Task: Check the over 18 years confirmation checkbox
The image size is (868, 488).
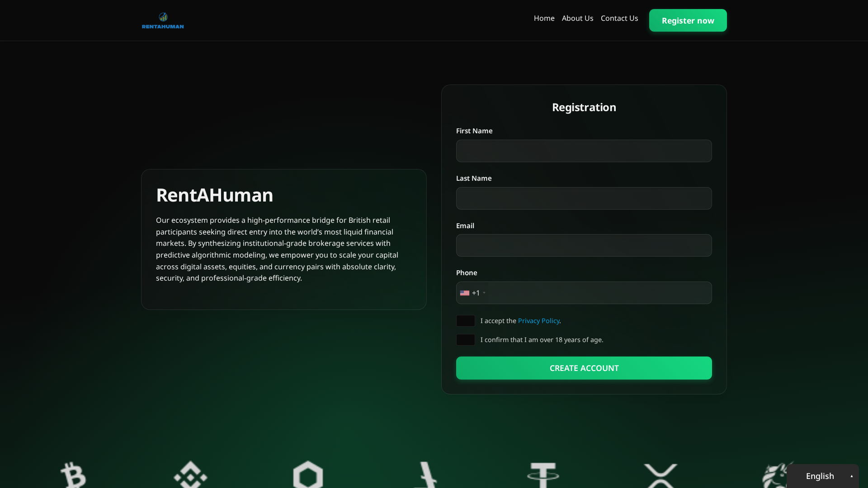Action: coord(465,340)
